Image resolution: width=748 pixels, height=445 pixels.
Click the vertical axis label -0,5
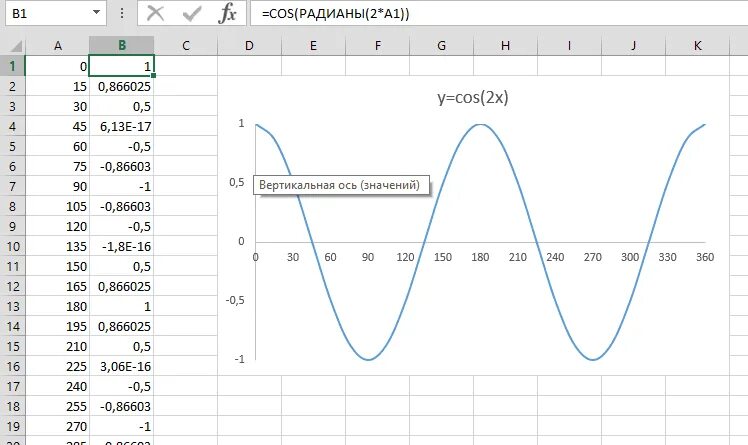(x=235, y=300)
